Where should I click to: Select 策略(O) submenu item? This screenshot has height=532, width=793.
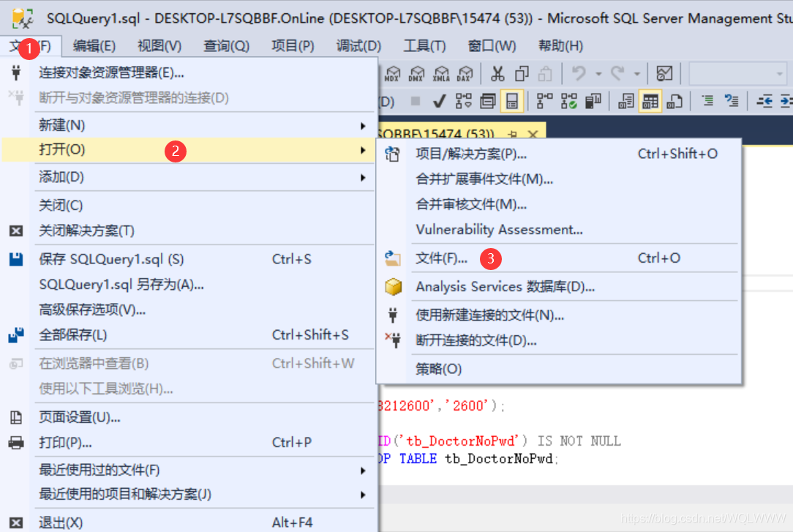click(x=560, y=369)
